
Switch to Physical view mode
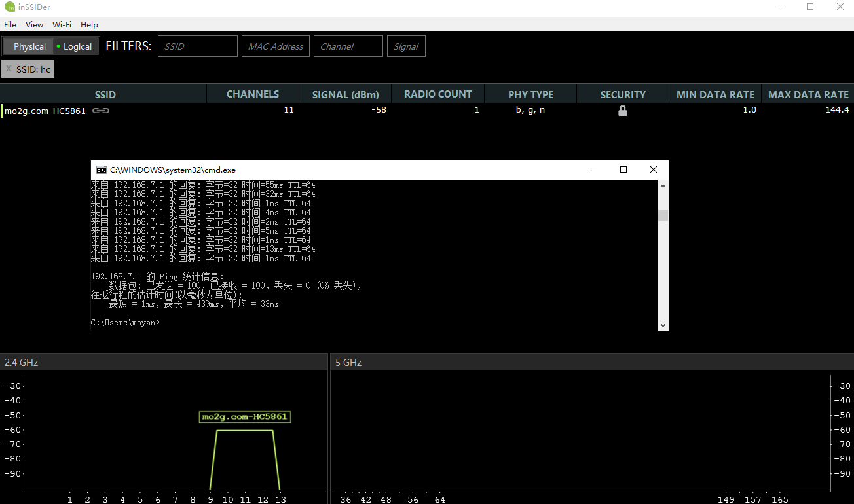(27, 46)
